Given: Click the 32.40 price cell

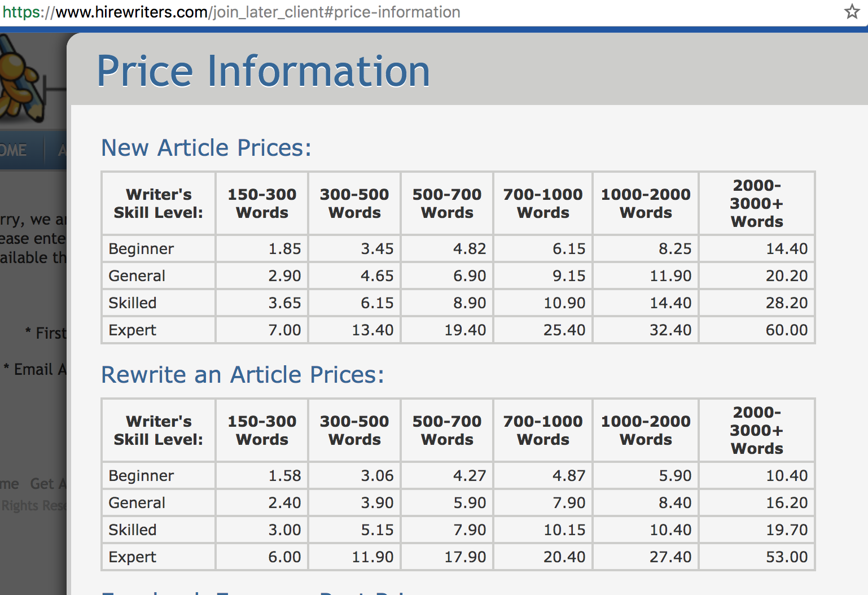Looking at the screenshot, I should tap(646, 330).
